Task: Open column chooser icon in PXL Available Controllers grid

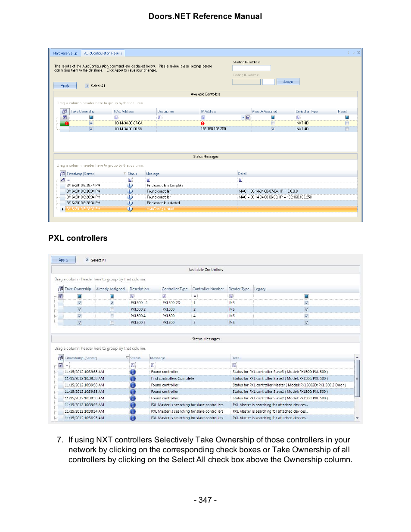Action: pyautogui.click(x=61, y=289)
